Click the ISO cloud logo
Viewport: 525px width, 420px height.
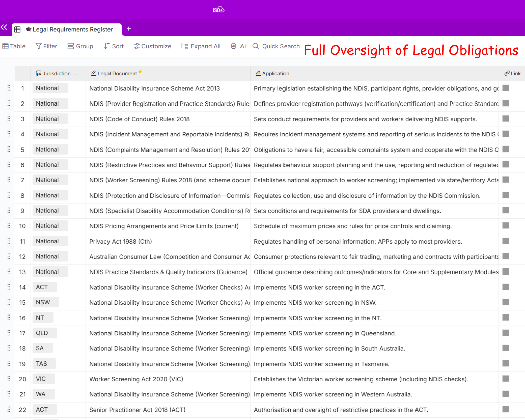pyautogui.click(x=218, y=10)
